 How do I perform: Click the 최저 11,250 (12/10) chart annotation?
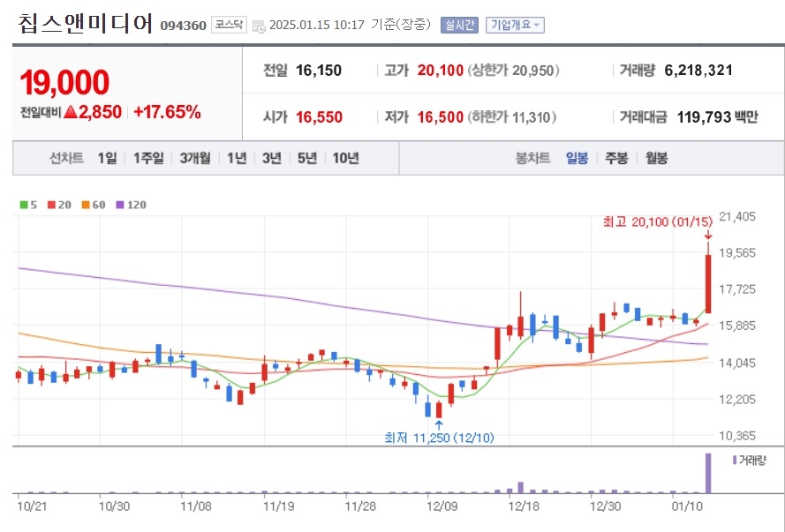[439, 438]
